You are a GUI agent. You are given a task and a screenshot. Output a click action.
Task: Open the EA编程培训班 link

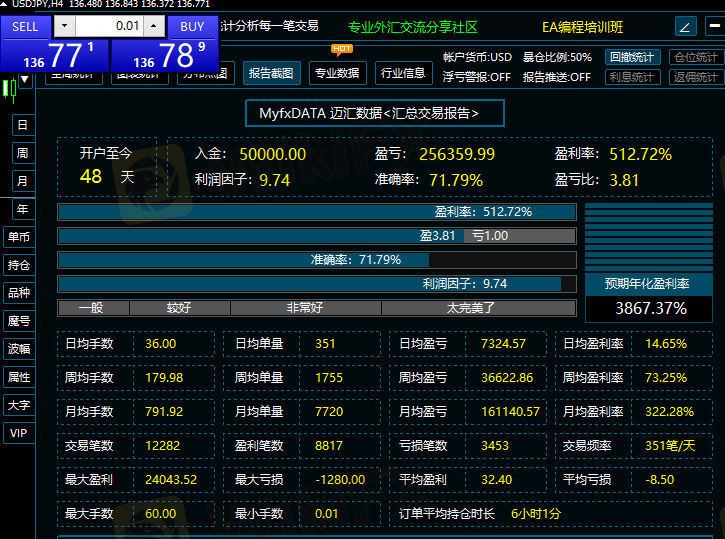pyautogui.click(x=582, y=27)
